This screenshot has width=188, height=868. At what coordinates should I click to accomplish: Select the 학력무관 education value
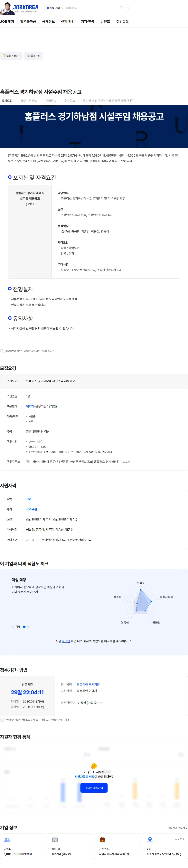[31, 509]
